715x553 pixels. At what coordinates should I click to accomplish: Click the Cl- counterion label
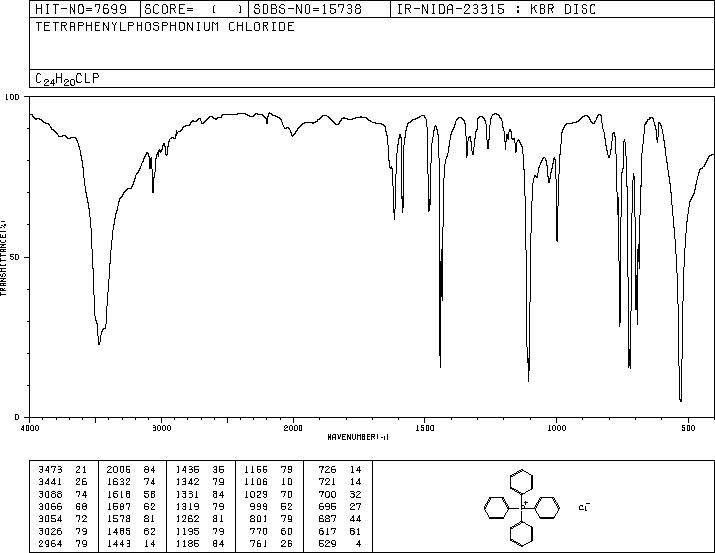click(x=584, y=506)
